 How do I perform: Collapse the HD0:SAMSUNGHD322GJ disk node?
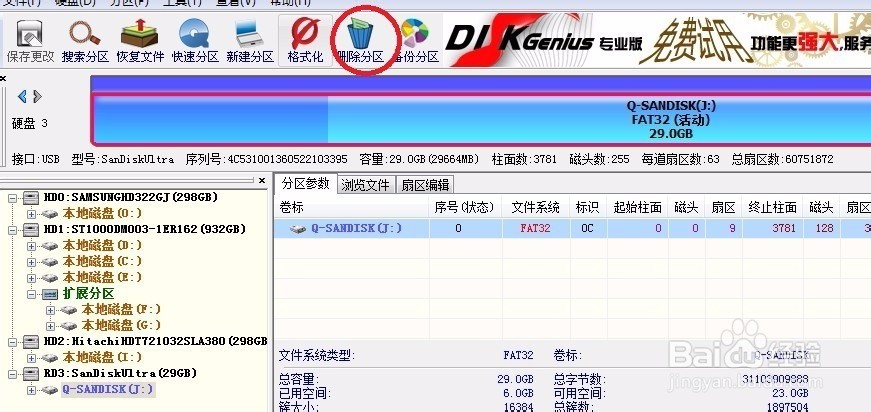[x=13, y=198]
